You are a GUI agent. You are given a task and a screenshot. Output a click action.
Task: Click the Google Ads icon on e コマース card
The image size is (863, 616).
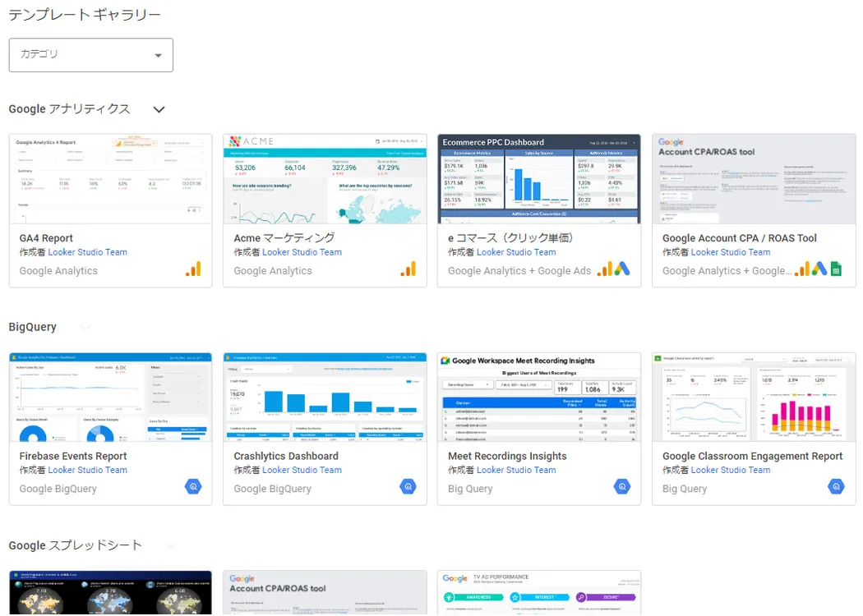(x=622, y=269)
